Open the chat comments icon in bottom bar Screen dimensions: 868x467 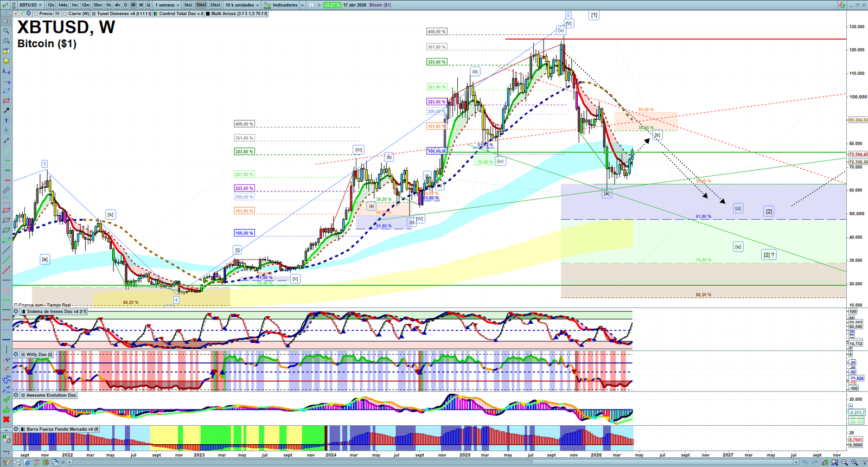(27, 463)
